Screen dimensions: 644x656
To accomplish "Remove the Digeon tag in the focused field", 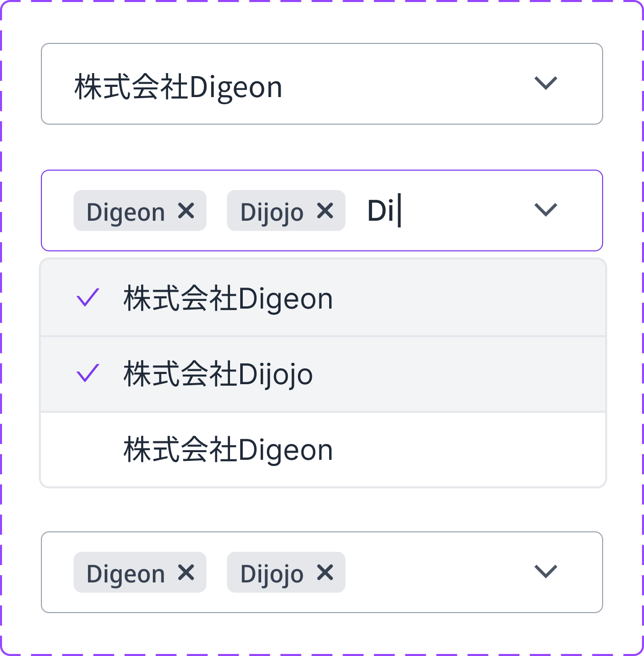I will [186, 210].
